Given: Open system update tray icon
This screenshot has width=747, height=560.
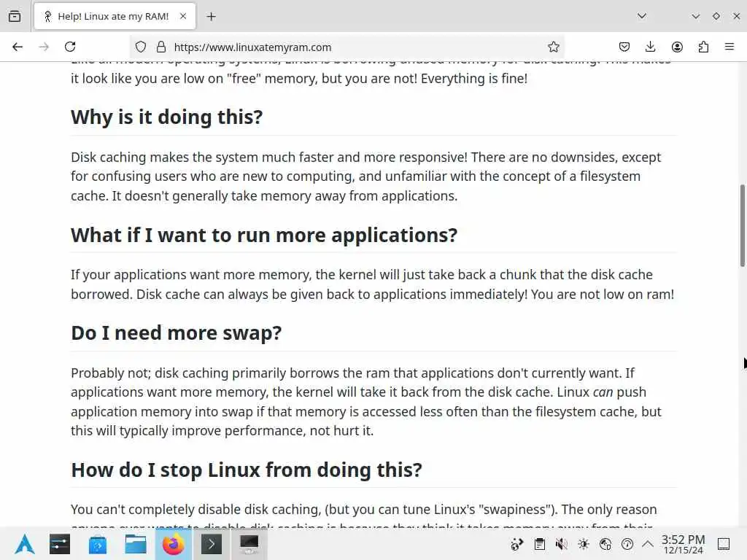Looking at the screenshot, I should click(517, 544).
